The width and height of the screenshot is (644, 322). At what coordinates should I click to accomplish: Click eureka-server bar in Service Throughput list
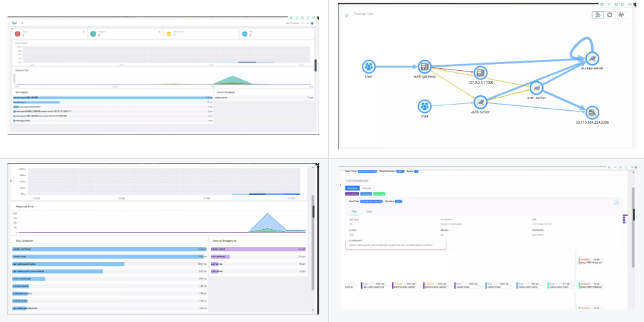[258, 249]
